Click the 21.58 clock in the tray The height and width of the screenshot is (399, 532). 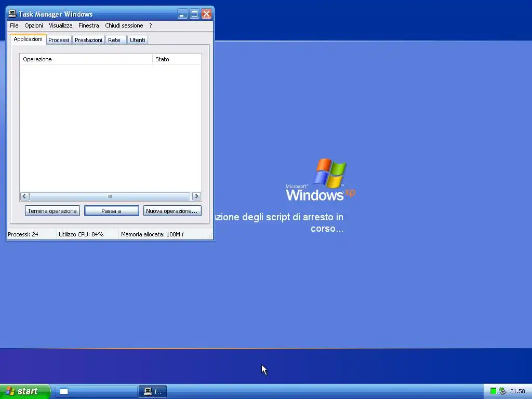(x=517, y=391)
